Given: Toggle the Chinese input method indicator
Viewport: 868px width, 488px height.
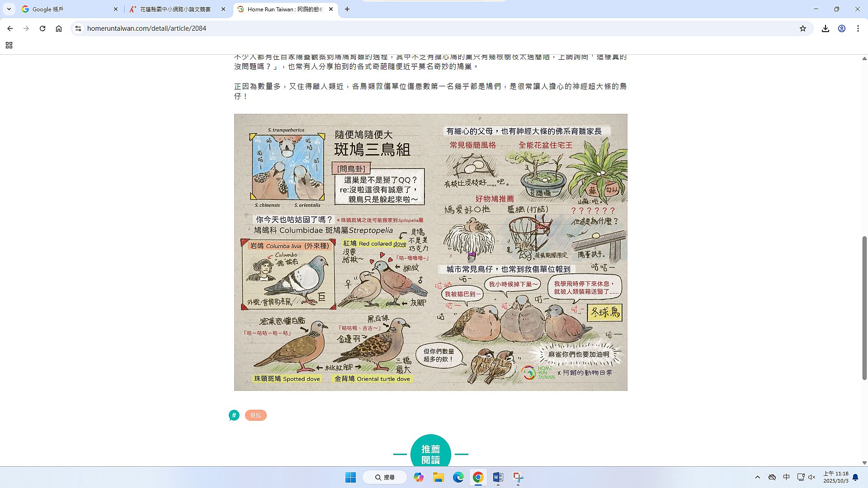Looking at the screenshot, I should [787, 477].
